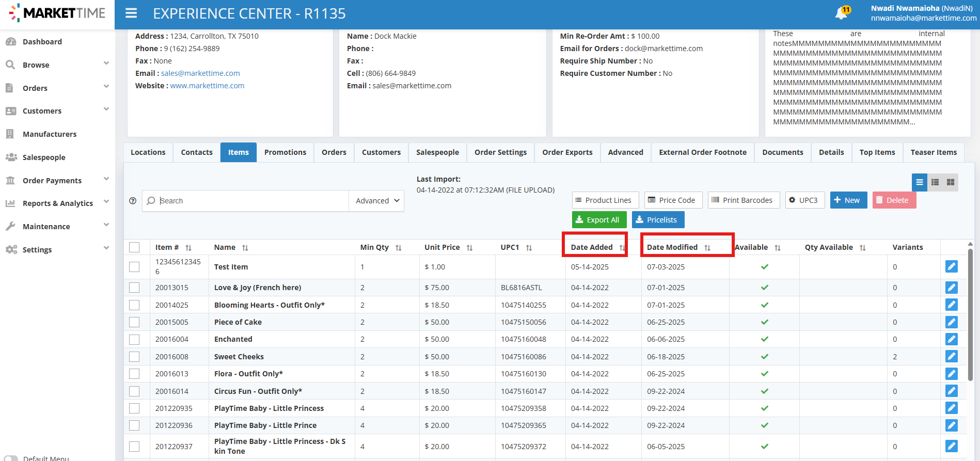Edit Sweet Cheeks item pencil icon
This screenshot has width=980, height=461.
pos(952,356)
